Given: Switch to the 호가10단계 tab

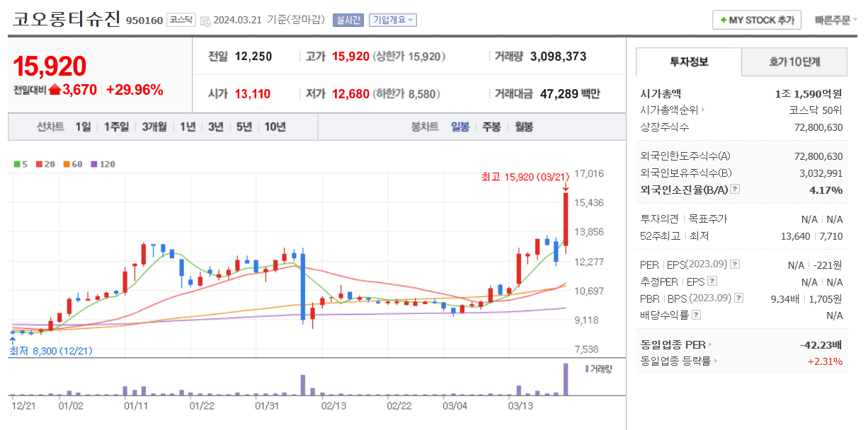Looking at the screenshot, I should (794, 62).
